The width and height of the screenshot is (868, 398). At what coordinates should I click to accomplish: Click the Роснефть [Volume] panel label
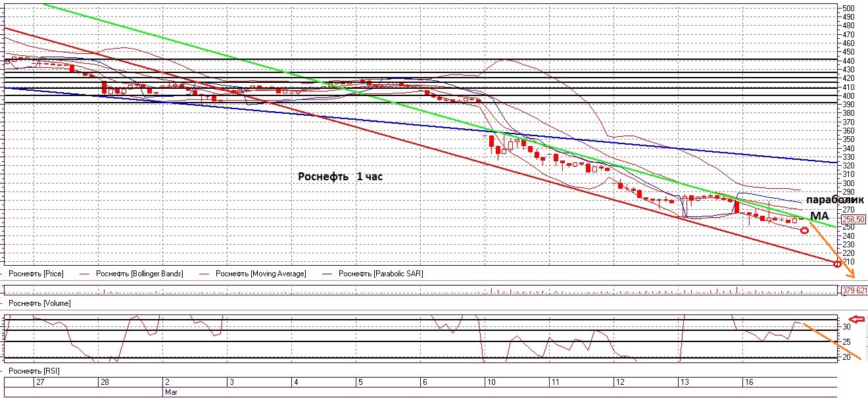pos(40,303)
